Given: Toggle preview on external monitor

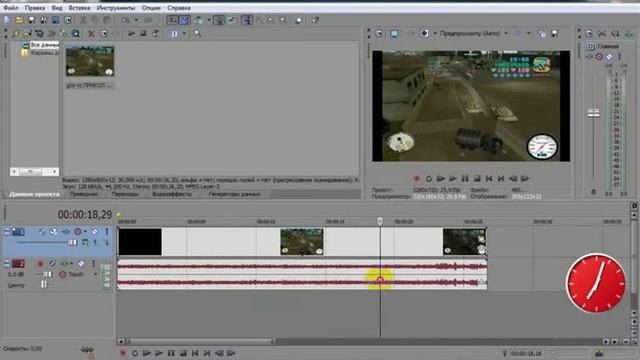Looking at the screenshot, I should click(394, 33).
